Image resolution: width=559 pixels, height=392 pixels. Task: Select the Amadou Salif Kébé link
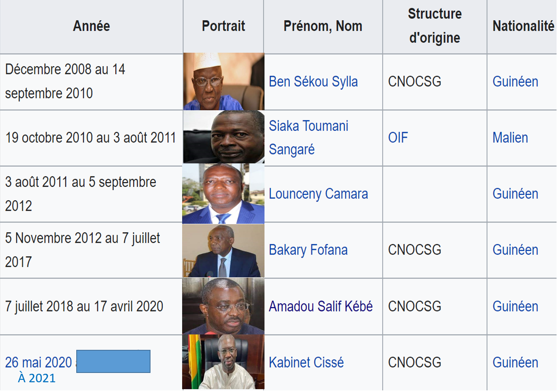click(x=320, y=306)
